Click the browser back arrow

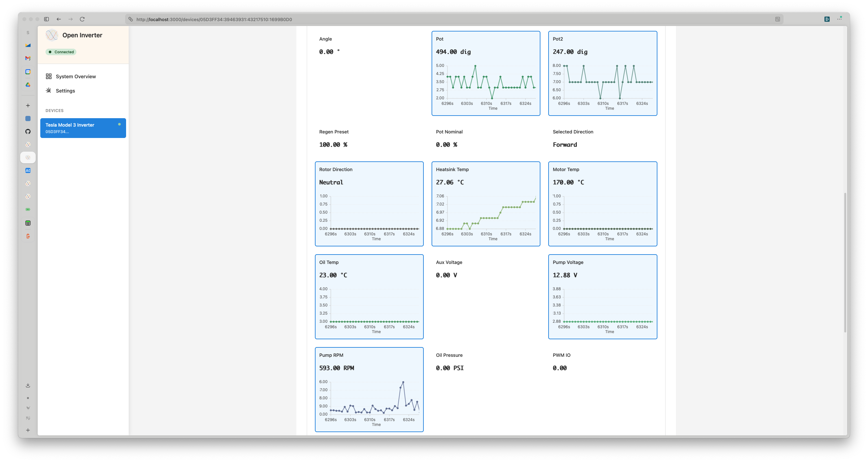coord(59,19)
